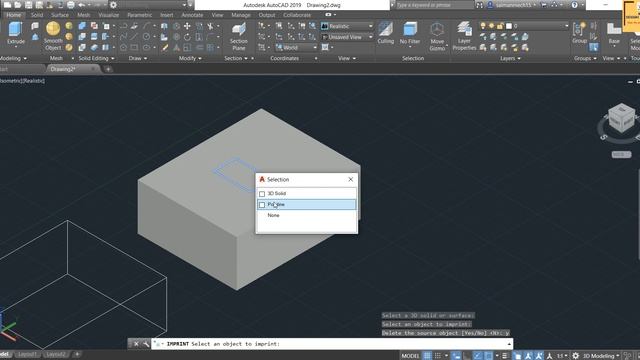Add a new drawing tab with plus
This screenshot has height=360, width=640.
point(108,69)
